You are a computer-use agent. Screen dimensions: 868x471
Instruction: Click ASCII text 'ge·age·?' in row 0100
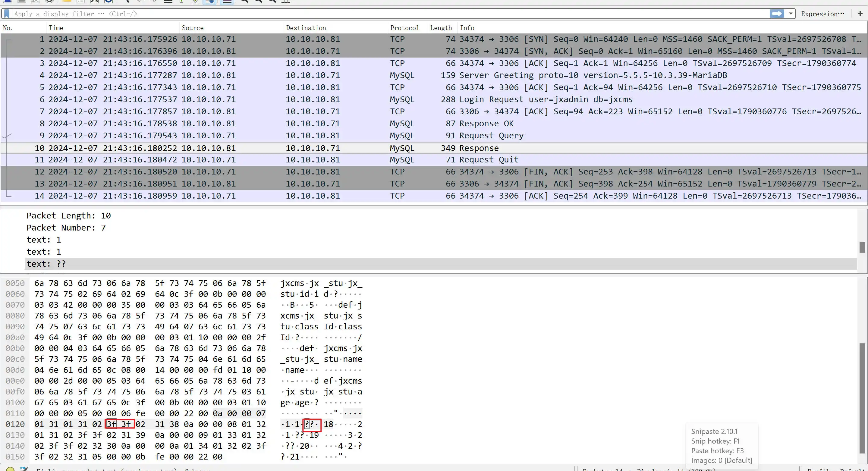(300, 403)
